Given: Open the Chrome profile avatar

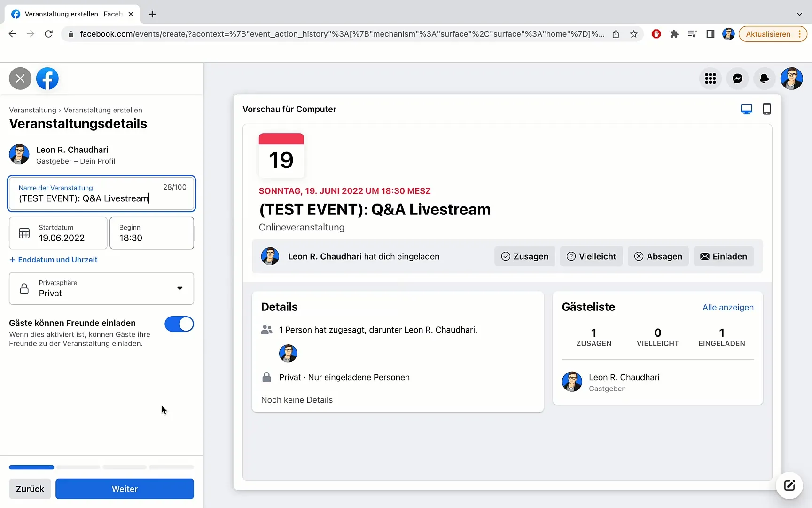Looking at the screenshot, I should [728, 34].
